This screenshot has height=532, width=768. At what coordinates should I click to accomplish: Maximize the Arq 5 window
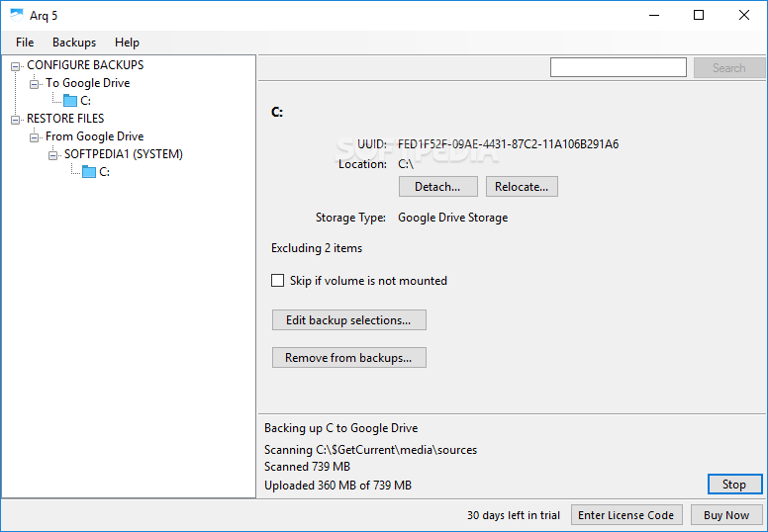click(699, 15)
